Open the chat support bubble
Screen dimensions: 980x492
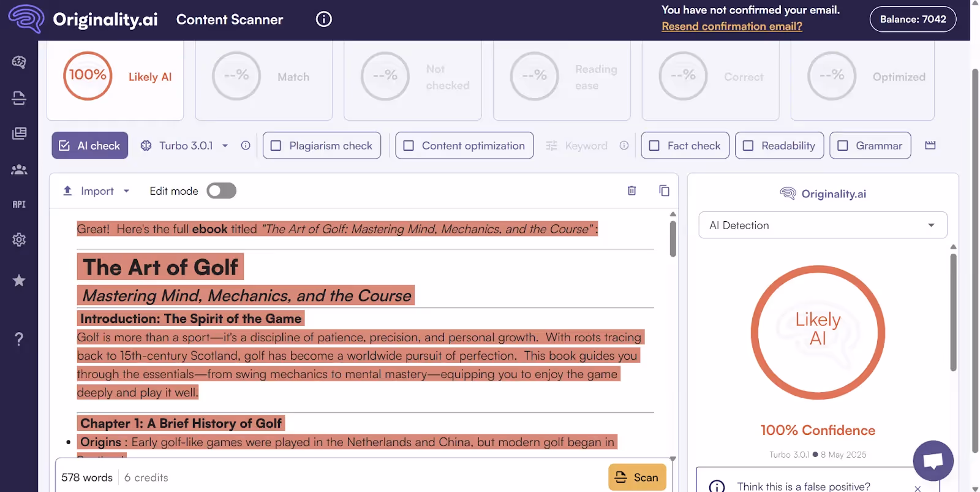click(933, 461)
